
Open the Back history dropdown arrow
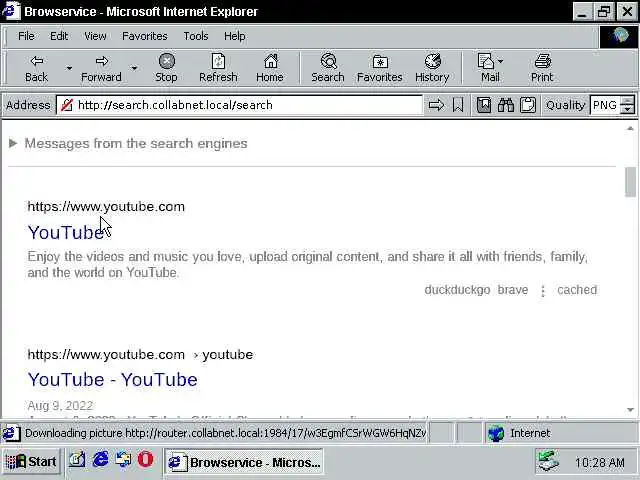(x=69, y=69)
